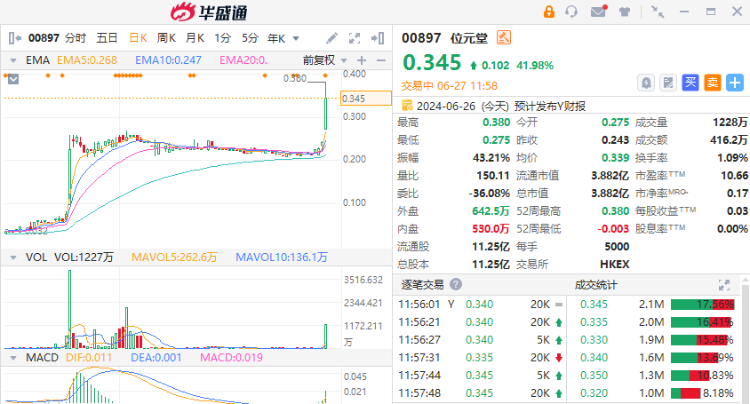The image size is (750, 404).
Task: Select the 月K monthly candlestick tab
Action: coord(195,38)
